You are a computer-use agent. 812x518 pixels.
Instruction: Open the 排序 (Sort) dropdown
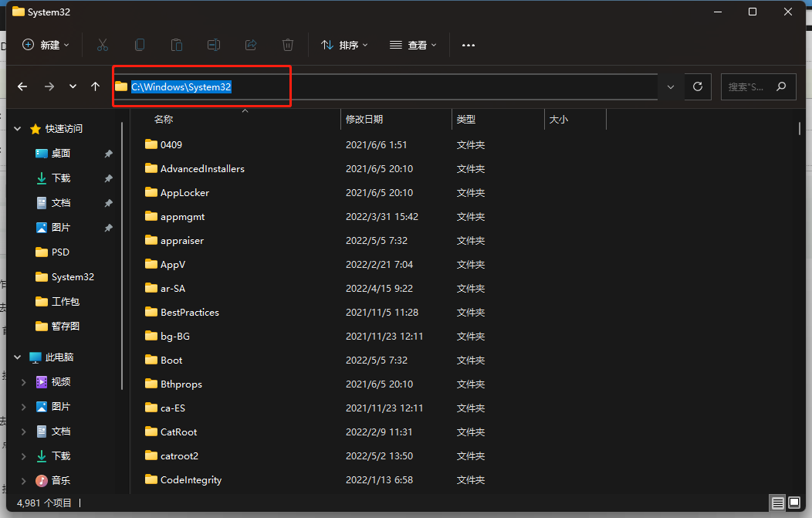point(344,45)
